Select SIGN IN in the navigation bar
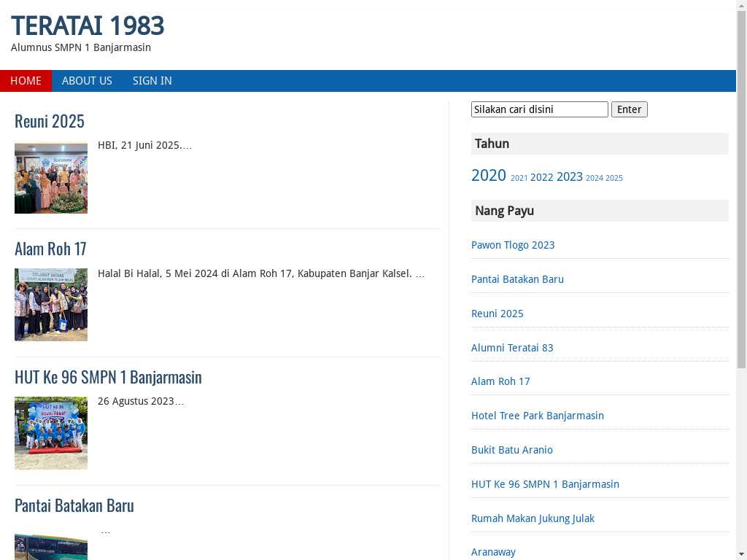 click(152, 81)
